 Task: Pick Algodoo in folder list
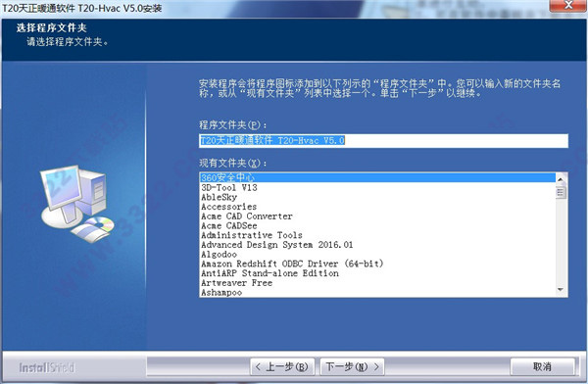377,255
